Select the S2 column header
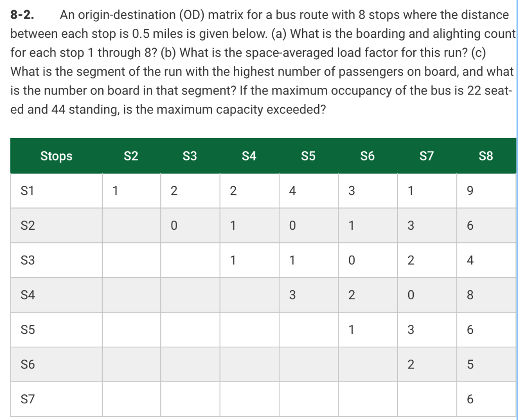This screenshot has height=420, width=518. (131, 156)
